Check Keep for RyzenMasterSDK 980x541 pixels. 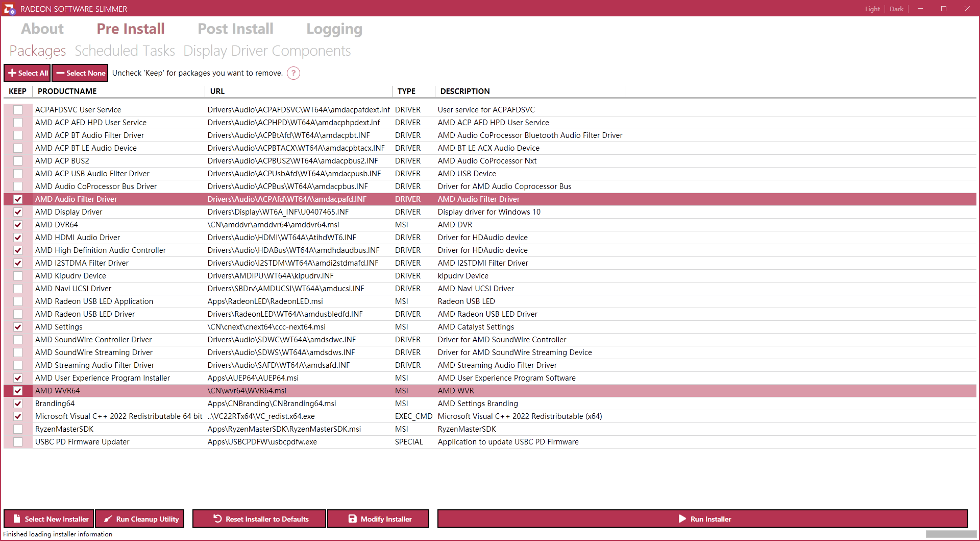[x=18, y=429]
